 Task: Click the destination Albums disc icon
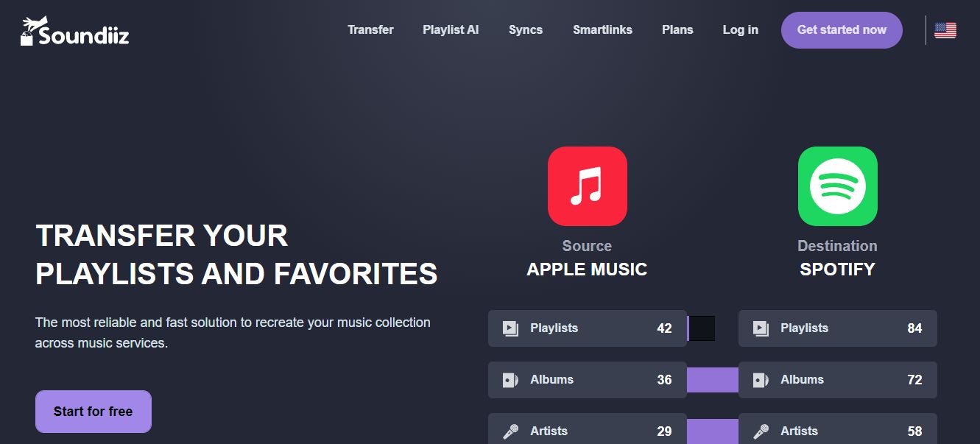coord(761,380)
